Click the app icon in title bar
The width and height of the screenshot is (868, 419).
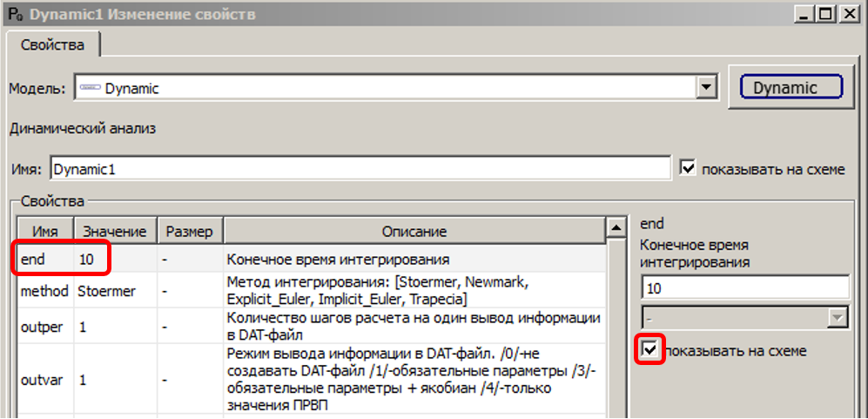click(x=12, y=14)
